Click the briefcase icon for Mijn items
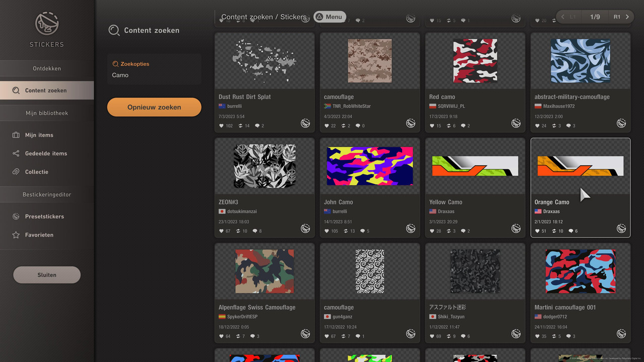Screen dimensions: 644x362 16,135
